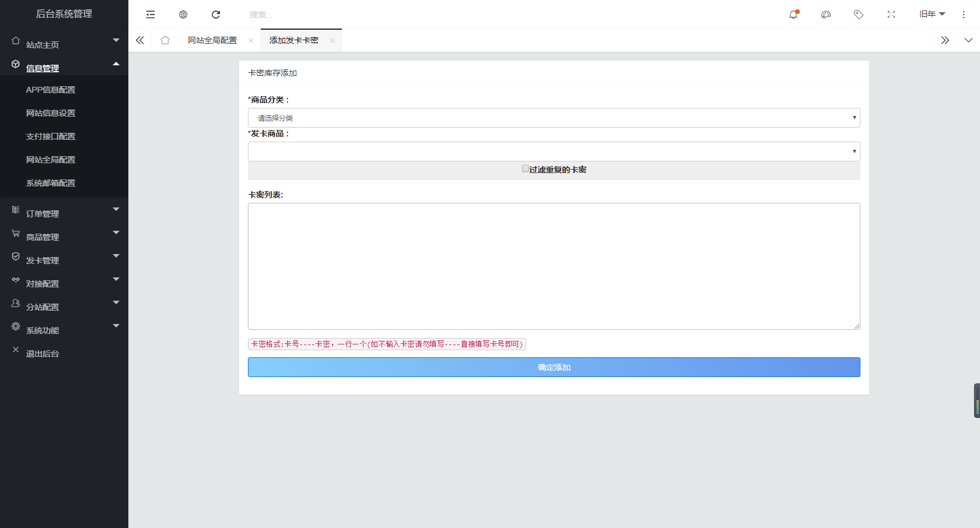
Task: Open the notification bell icon
Action: [793, 15]
